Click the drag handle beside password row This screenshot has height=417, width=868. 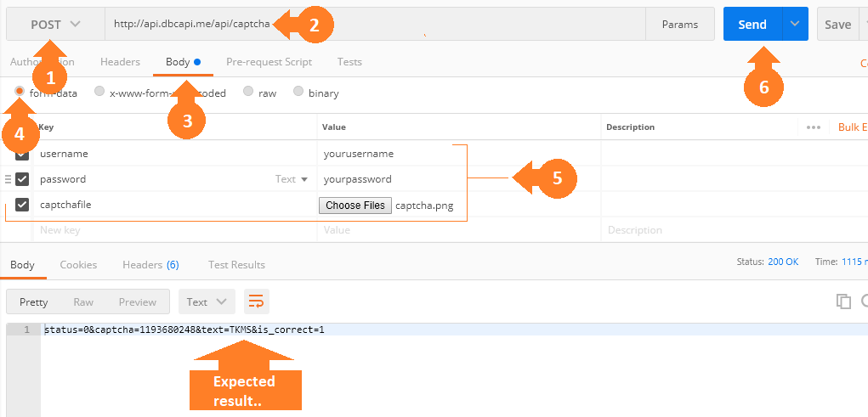(9, 179)
